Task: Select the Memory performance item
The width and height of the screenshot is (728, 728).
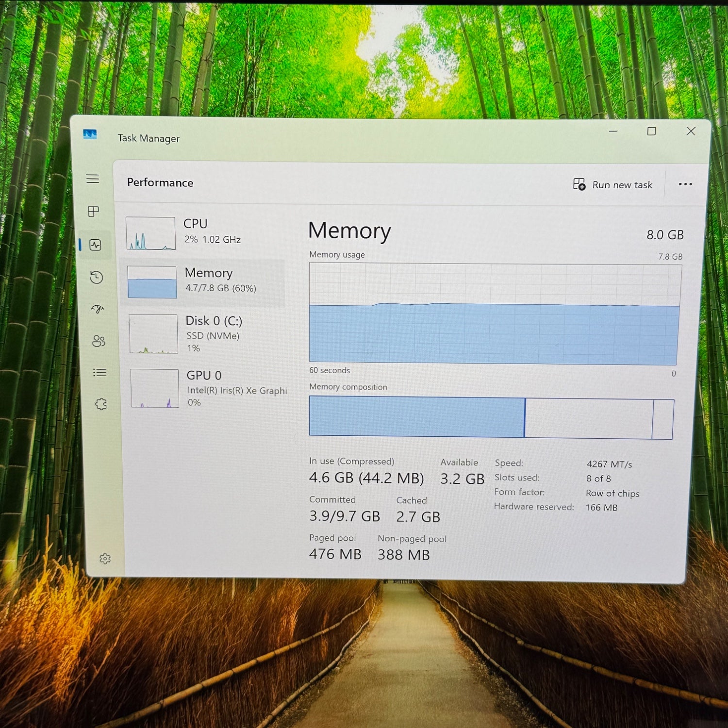Action: (x=204, y=281)
